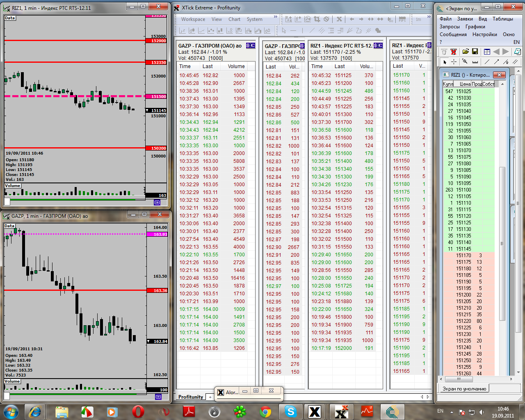Click the blue table layout icon
The height and width of the screenshot is (420, 525).
[x=487, y=52]
